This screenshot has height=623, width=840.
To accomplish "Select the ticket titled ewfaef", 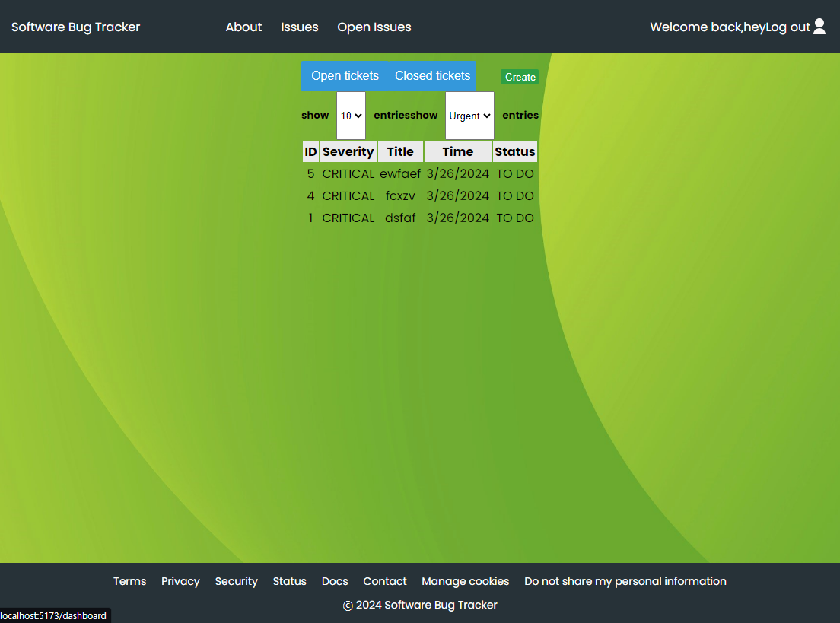I will click(400, 174).
